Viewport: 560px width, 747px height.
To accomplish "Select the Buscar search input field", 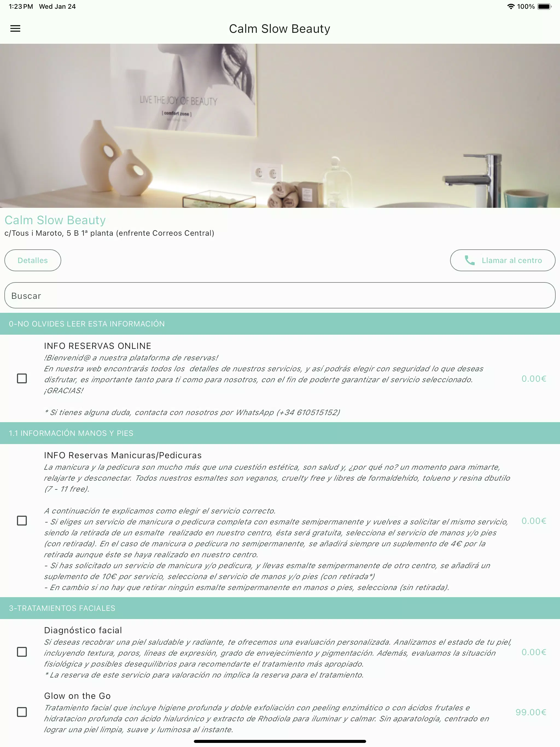I will (x=280, y=295).
